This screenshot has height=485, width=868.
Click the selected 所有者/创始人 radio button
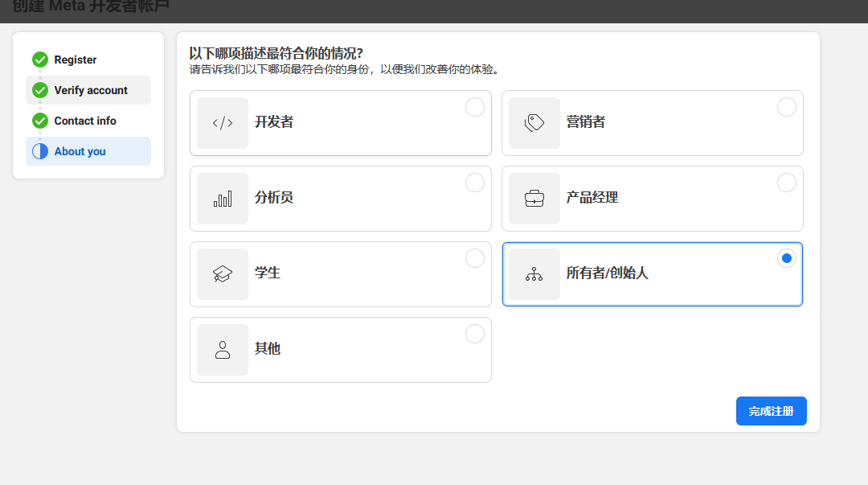click(x=787, y=258)
